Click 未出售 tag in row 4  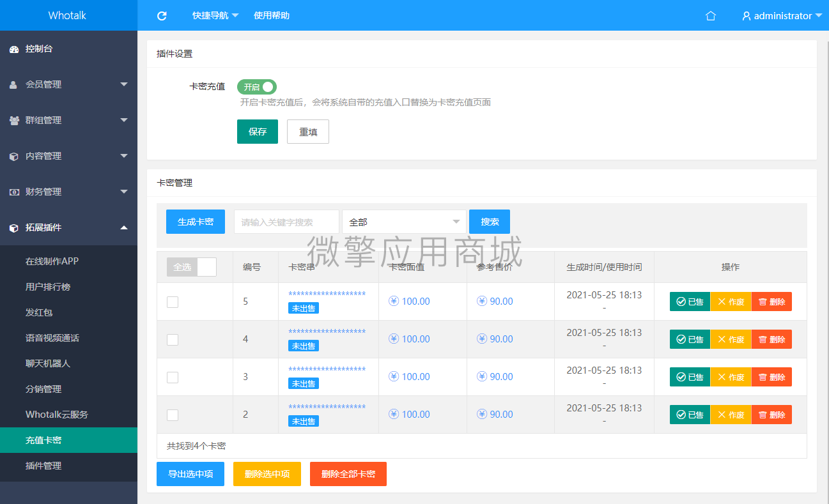[304, 346]
